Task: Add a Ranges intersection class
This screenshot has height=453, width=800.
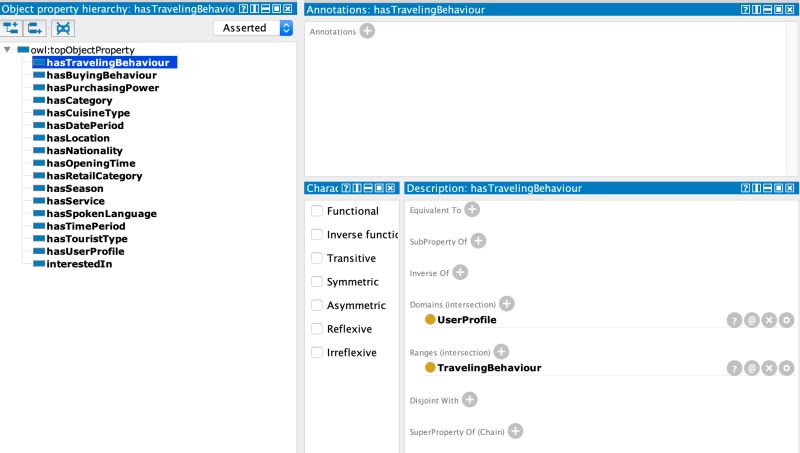Action: pos(501,351)
